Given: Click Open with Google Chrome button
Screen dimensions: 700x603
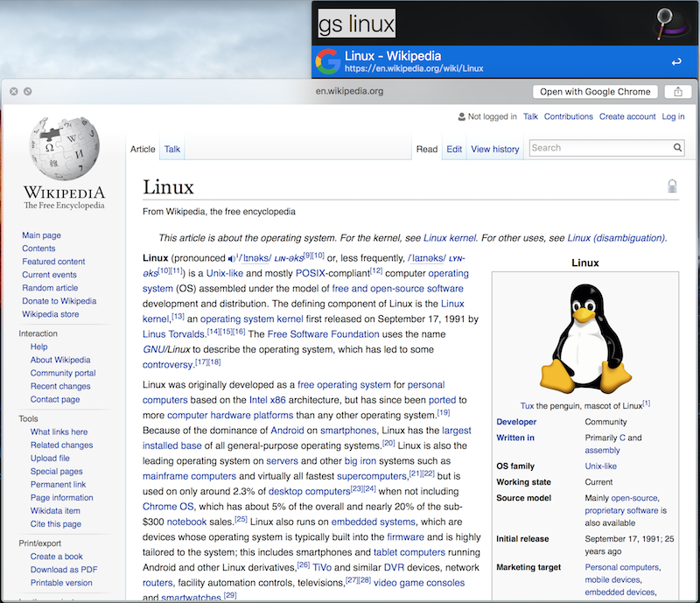Looking at the screenshot, I should tap(595, 92).
